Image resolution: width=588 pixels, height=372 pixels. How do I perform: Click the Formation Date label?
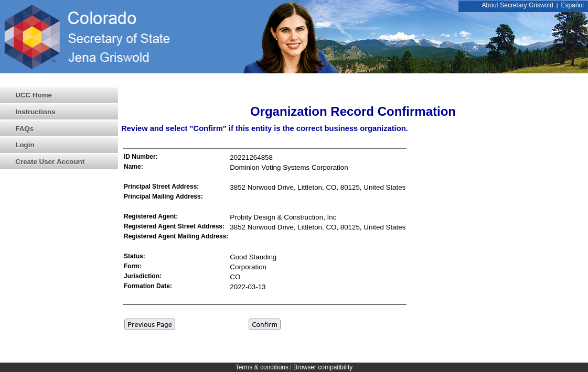148,286
